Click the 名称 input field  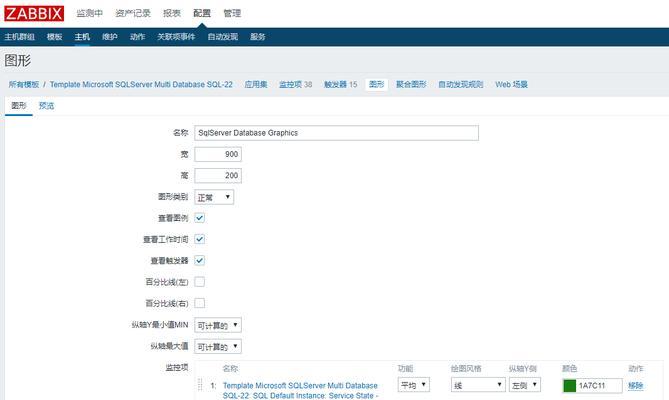point(337,133)
